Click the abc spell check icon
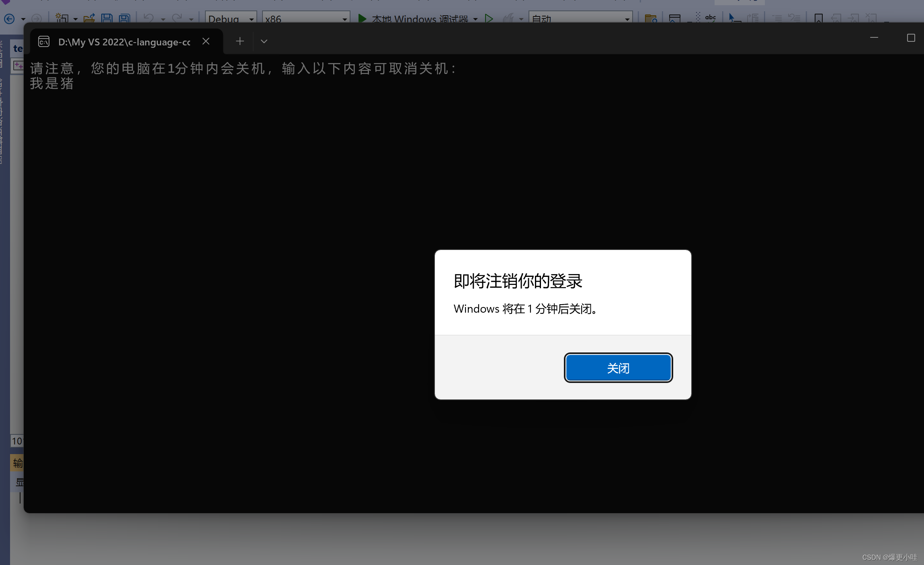924x565 pixels. coord(710,18)
